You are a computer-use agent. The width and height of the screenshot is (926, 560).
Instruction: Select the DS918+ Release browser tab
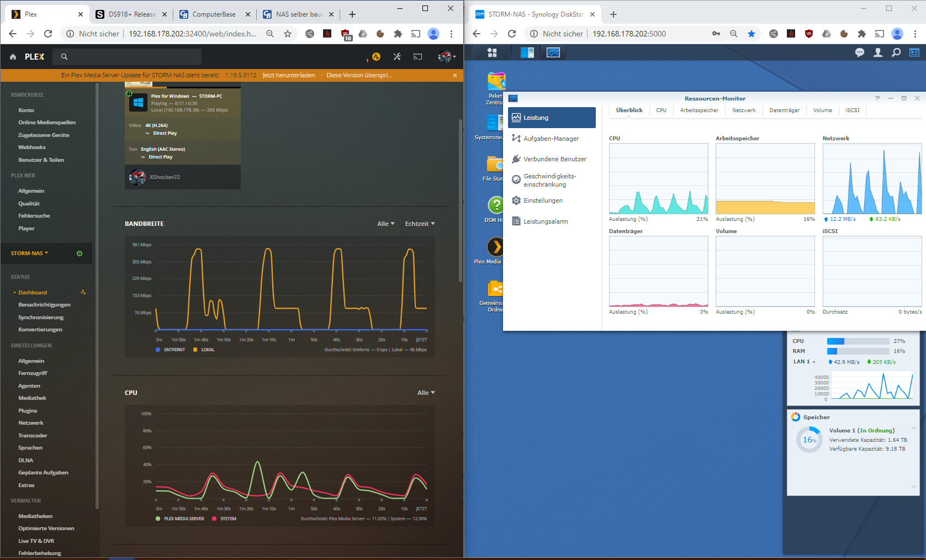point(131,14)
